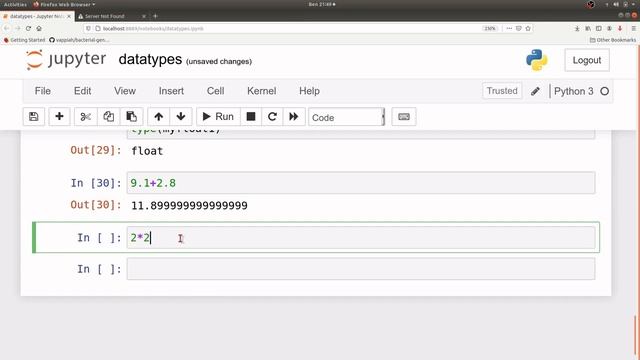Open the cell type Code dropdown
640x360 pixels.
point(347,117)
